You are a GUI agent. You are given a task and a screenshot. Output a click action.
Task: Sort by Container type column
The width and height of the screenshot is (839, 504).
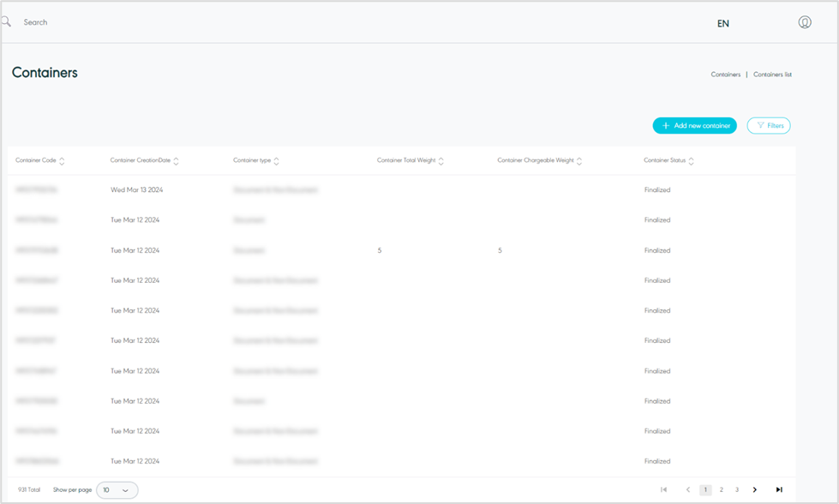(276, 161)
